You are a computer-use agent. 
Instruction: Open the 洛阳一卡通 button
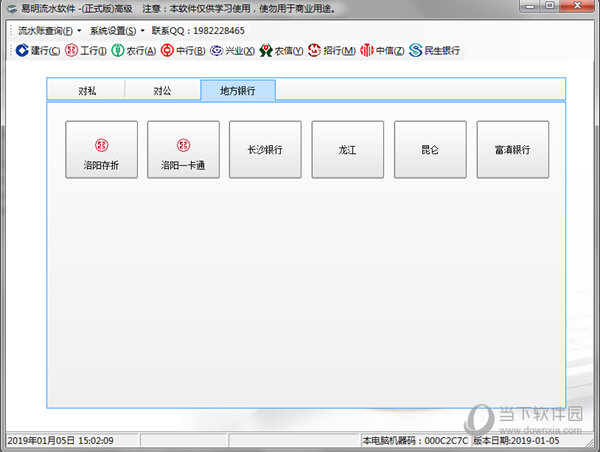coord(183,150)
